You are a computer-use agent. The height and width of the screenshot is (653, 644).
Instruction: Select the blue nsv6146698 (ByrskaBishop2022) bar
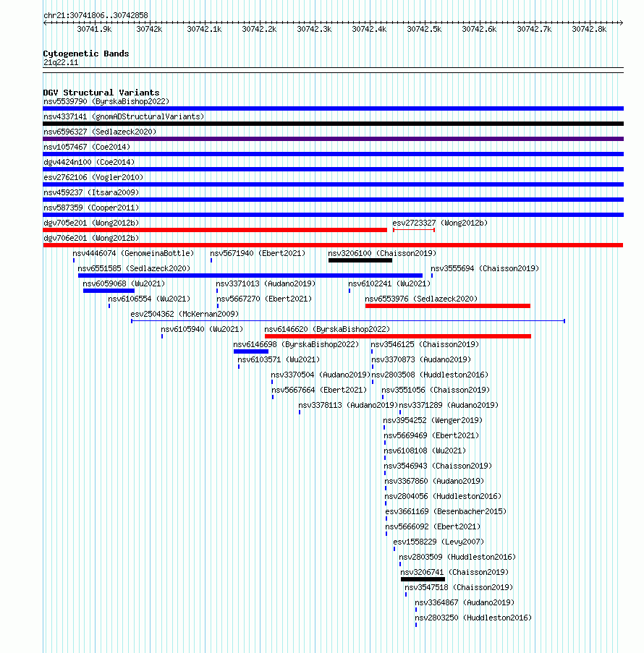[251, 351]
